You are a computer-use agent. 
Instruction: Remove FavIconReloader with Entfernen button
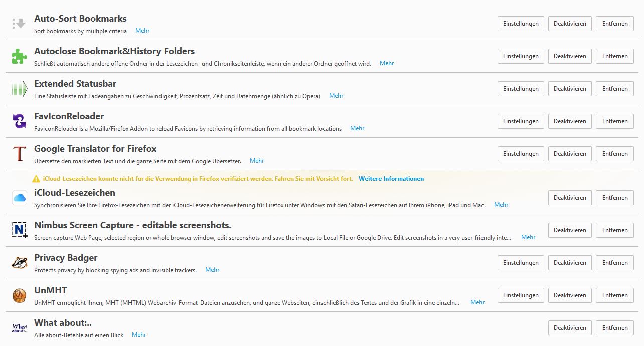click(x=615, y=121)
